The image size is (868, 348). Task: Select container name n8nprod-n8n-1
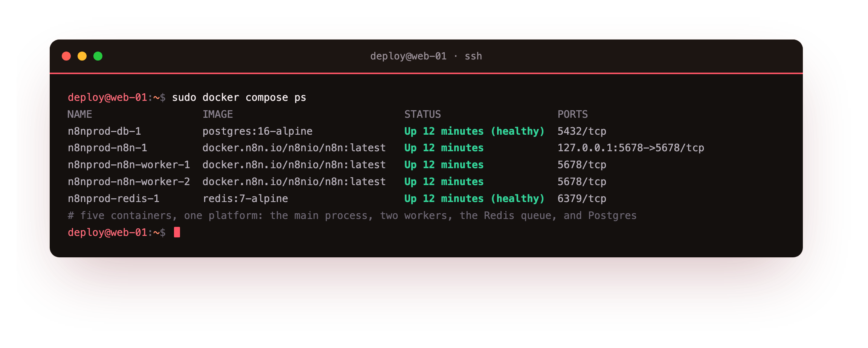pos(107,148)
